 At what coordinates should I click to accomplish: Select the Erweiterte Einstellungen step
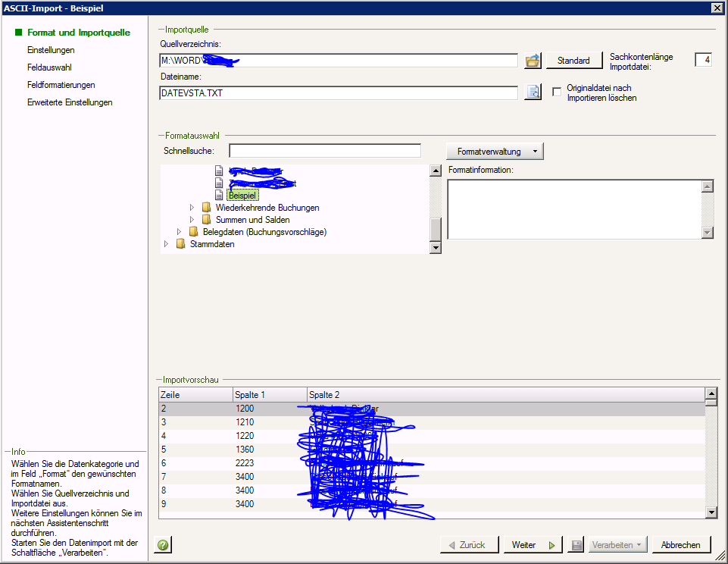pos(70,102)
